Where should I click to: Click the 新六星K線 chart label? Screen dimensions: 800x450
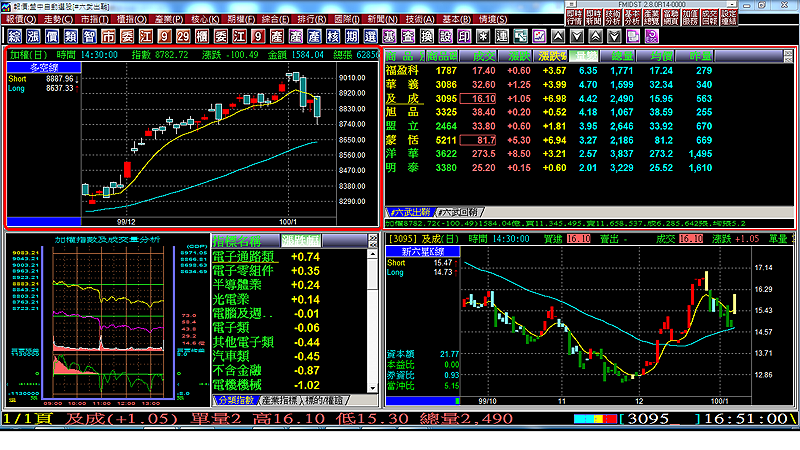423,252
